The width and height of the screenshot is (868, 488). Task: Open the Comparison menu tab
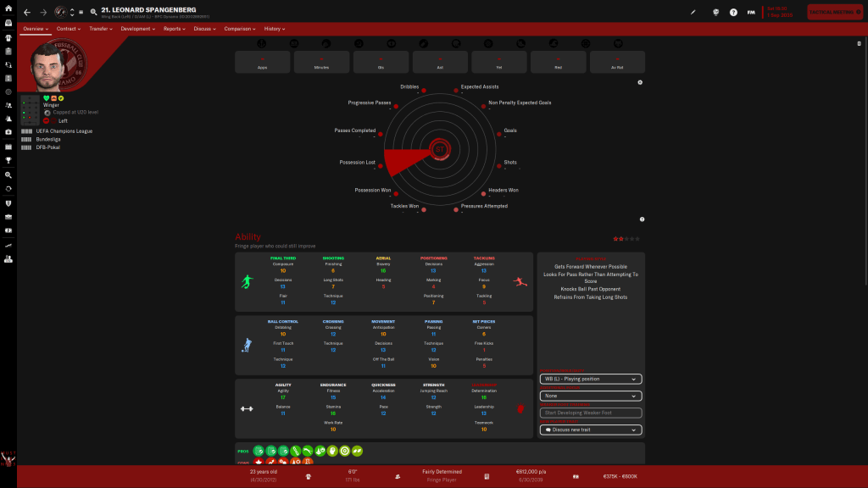click(239, 29)
